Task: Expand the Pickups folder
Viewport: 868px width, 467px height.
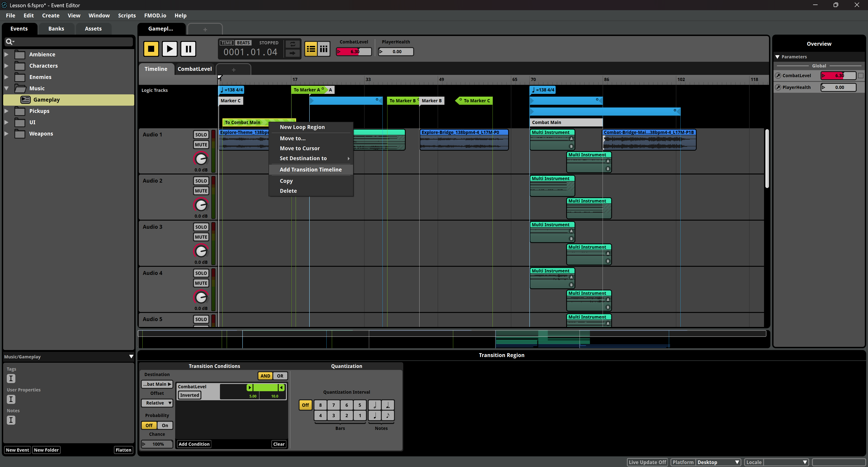Action: tap(6, 111)
